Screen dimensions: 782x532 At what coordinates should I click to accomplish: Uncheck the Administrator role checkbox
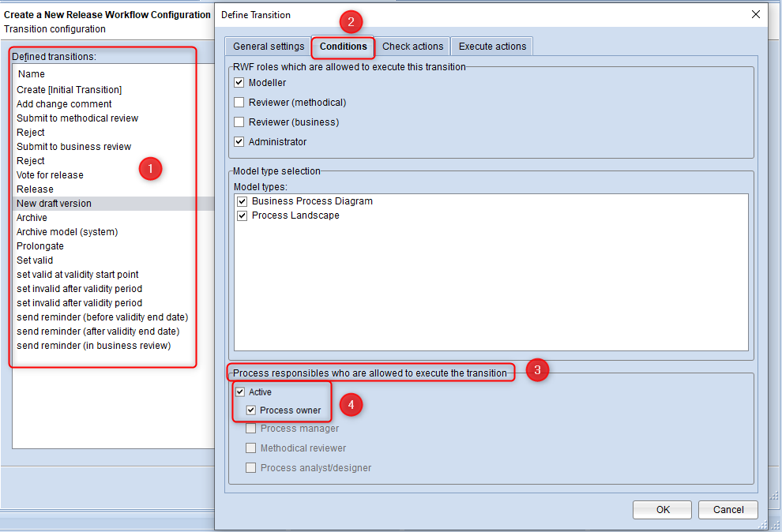pos(239,141)
